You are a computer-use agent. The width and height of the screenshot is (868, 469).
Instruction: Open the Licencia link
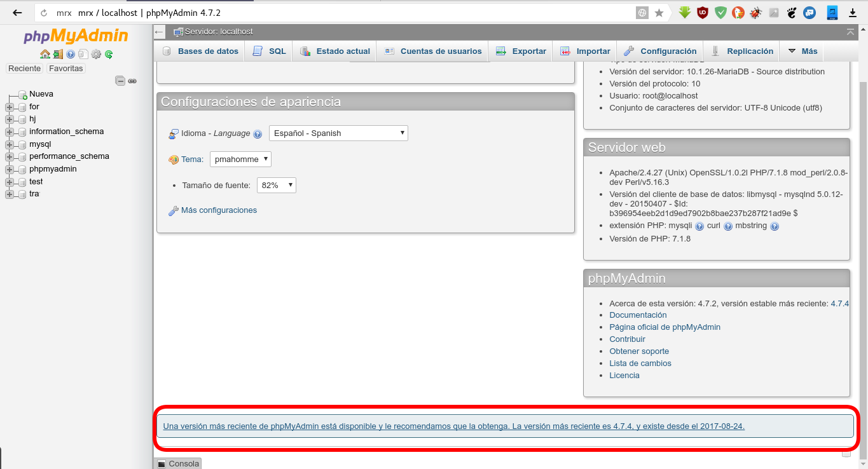pyautogui.click(x=624, y=376)
